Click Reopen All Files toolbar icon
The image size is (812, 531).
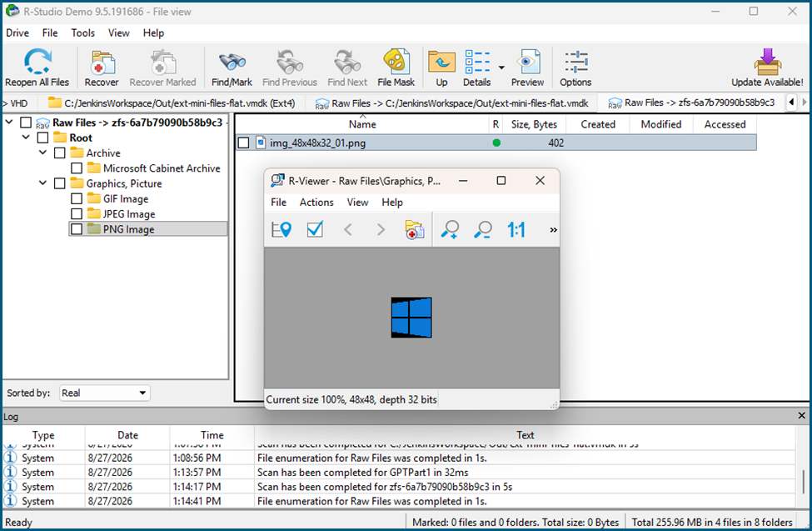(x=37, y=68)
